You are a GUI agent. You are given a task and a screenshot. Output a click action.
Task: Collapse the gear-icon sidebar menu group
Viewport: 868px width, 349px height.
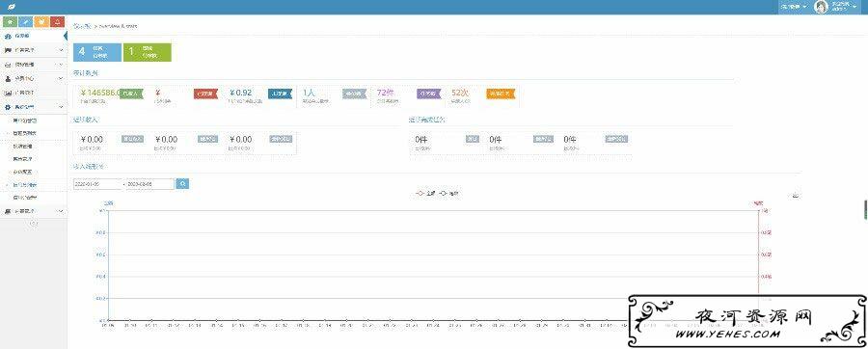(x=33, y=107)
